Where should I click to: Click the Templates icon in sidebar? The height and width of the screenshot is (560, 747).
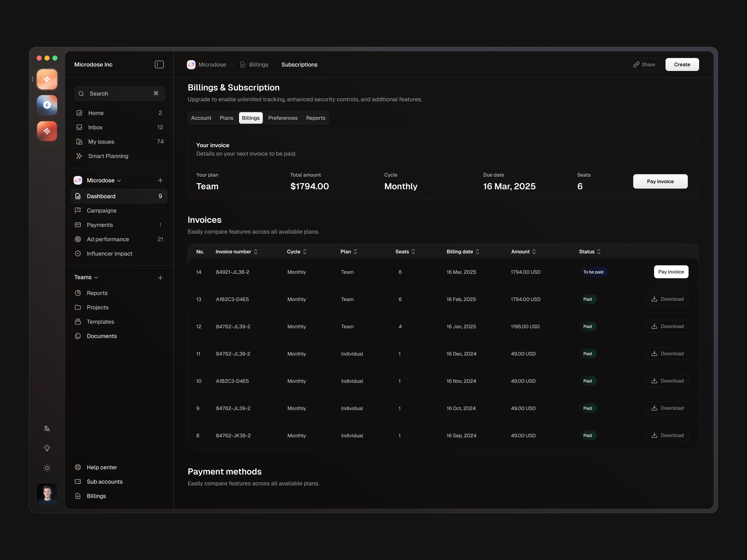(78, 322)
